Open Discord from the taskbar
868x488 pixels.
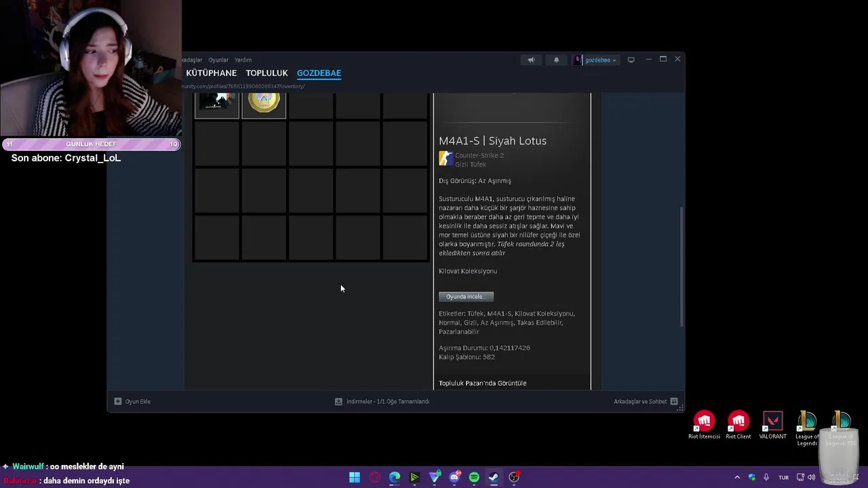click(454, 477)
